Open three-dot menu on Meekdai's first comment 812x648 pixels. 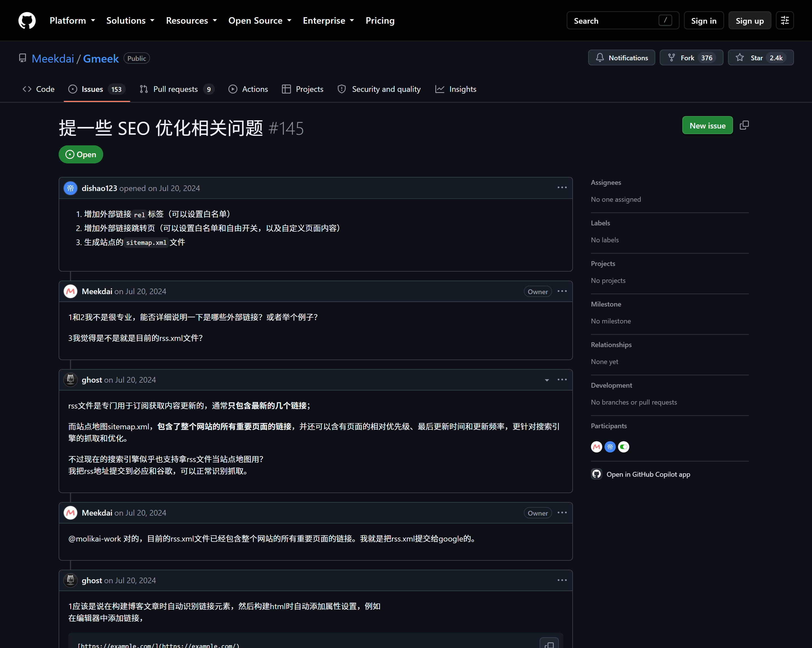[562, 291]
